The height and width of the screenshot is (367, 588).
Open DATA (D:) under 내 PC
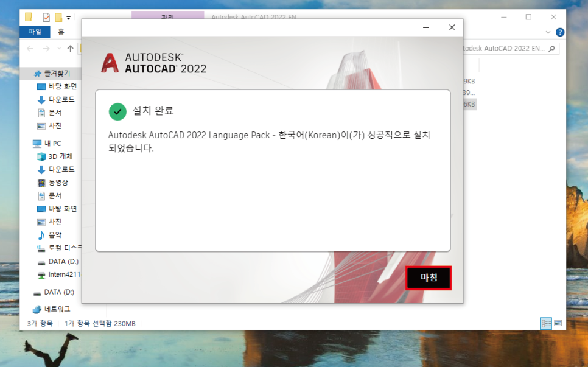[58, 261]
